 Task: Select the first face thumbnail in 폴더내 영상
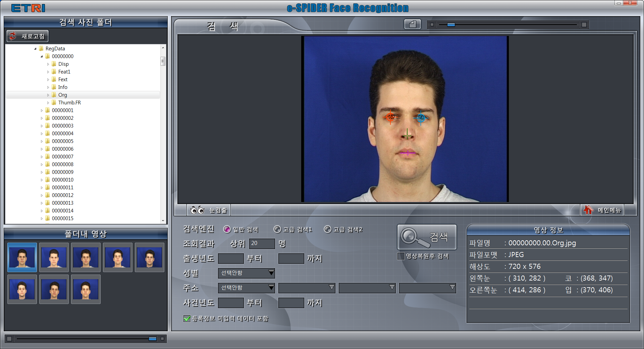coord(22,257)
